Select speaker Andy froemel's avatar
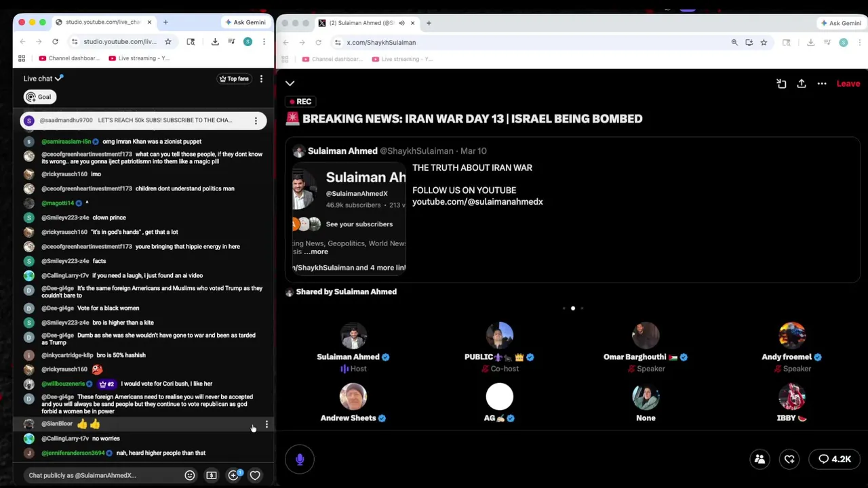The height and width of the screenshot is (488, 868). click(x=792, y=336)
